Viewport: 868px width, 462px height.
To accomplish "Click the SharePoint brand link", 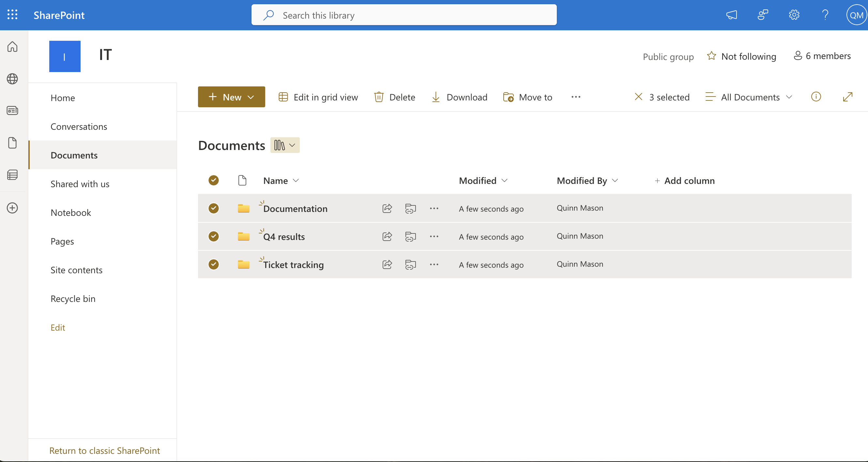I will point(59,15).
